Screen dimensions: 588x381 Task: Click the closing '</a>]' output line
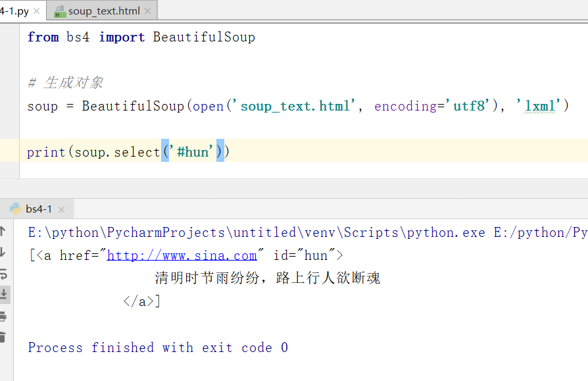pyautogui.click(x=142, y=301)
